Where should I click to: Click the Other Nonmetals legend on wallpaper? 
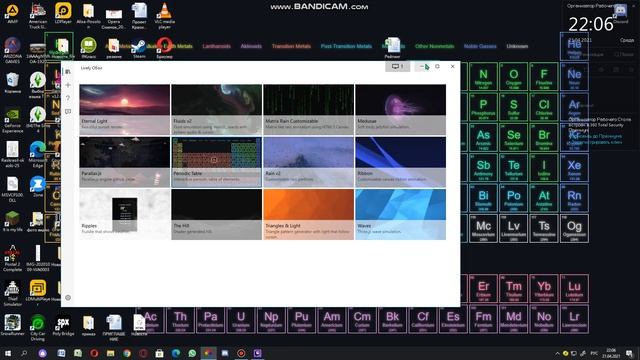[434, 46]
